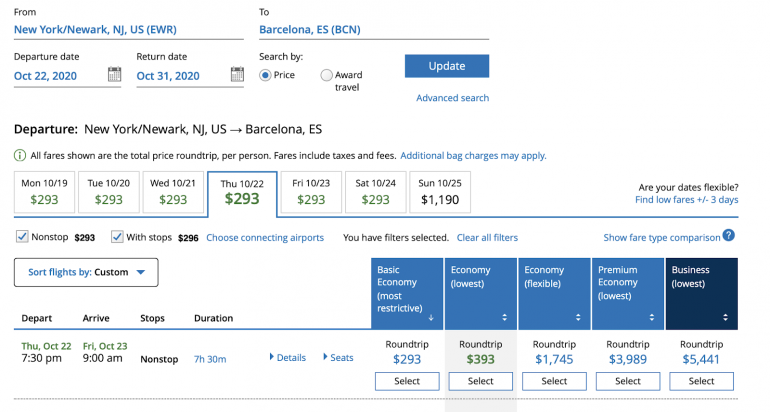This screenshot has height=412, width=770.
Task: Click the Basic Economy column sort arrow
Action: [x=431, y=318]
